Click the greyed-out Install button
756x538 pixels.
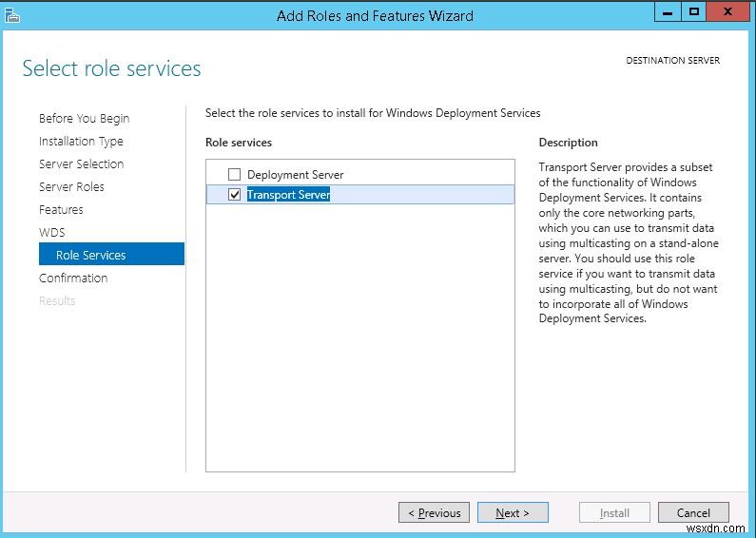(614, 512)
